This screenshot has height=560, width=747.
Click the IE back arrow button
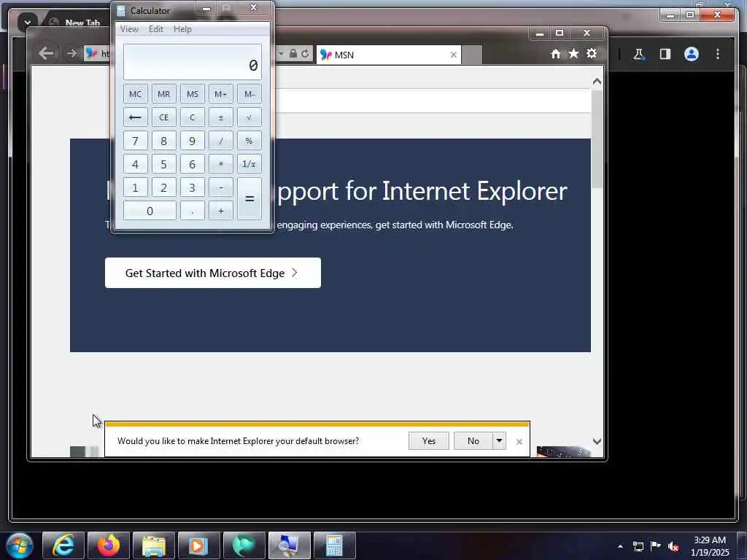(x=46, y=53)
